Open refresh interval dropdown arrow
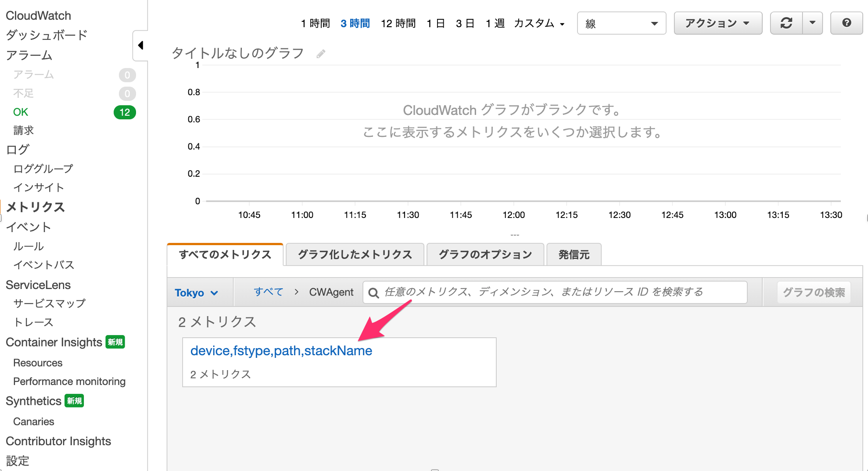 click(812, 23)
